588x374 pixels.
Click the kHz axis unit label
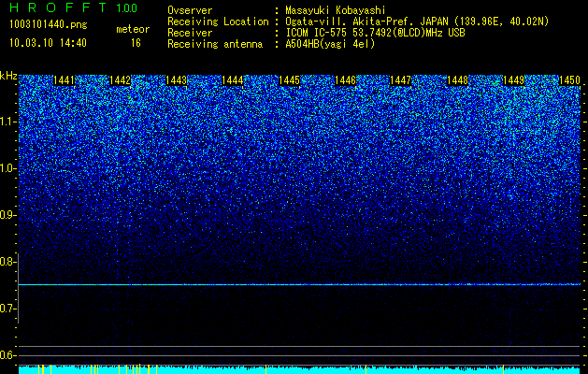[8, 76]
